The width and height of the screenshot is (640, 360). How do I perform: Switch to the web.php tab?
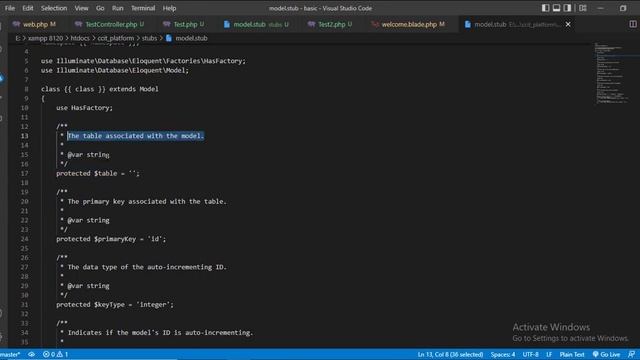35,24
